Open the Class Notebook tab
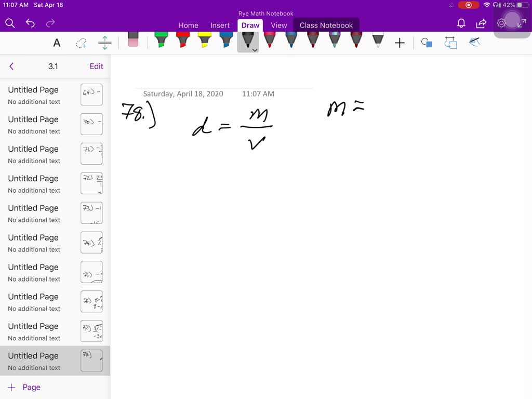532x399 pixels. 326,24
